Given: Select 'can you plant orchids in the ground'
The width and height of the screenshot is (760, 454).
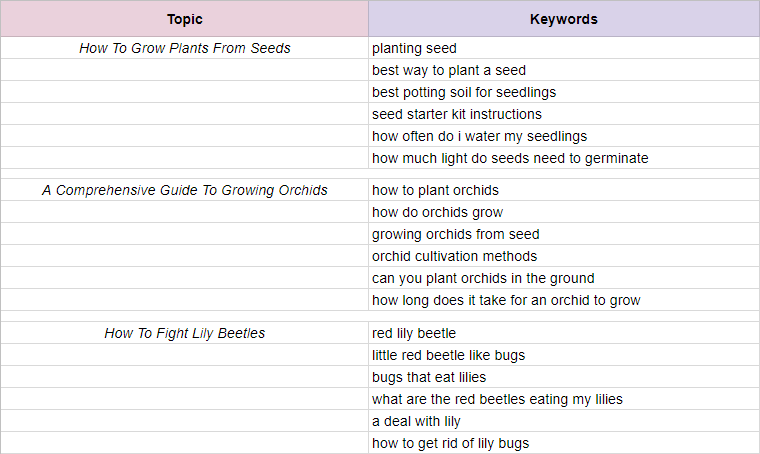Looking at the screenshot, I should [564, 278].
